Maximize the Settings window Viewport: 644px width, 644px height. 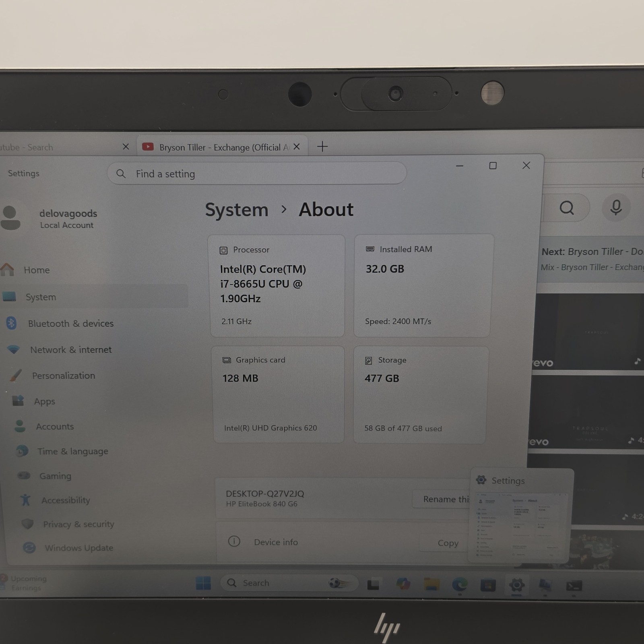click(493, 165)
